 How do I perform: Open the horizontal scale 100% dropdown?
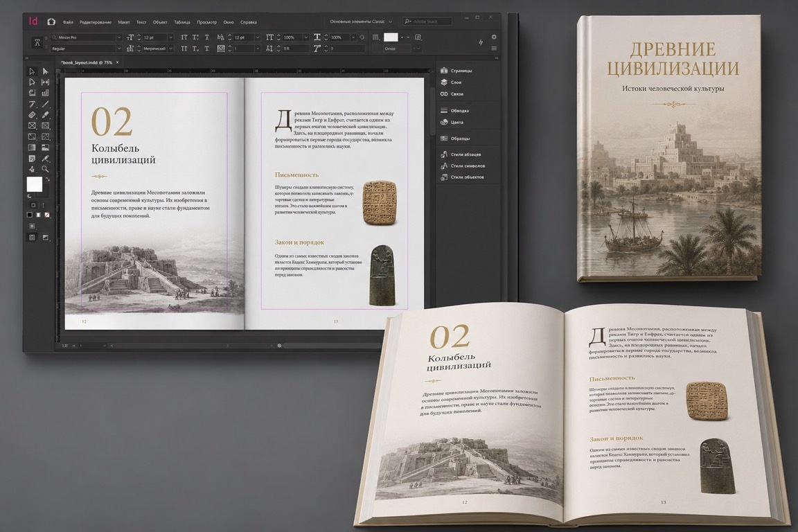[x=353, y=37]
